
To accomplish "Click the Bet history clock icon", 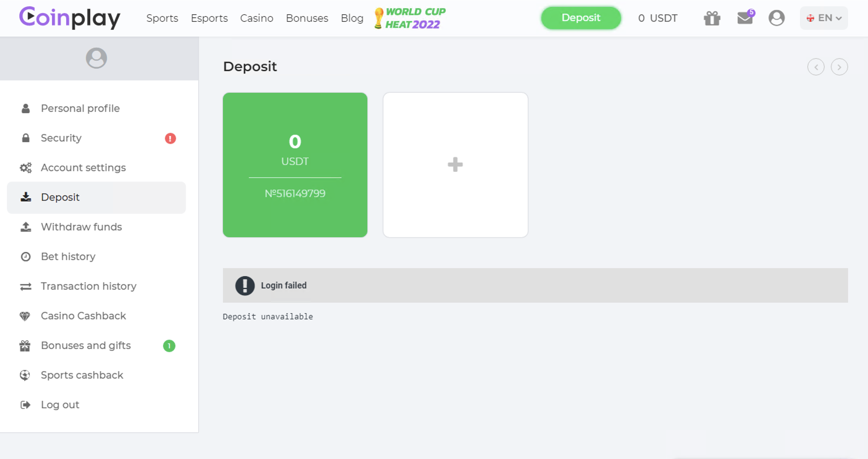I will (x=26, y=257).
